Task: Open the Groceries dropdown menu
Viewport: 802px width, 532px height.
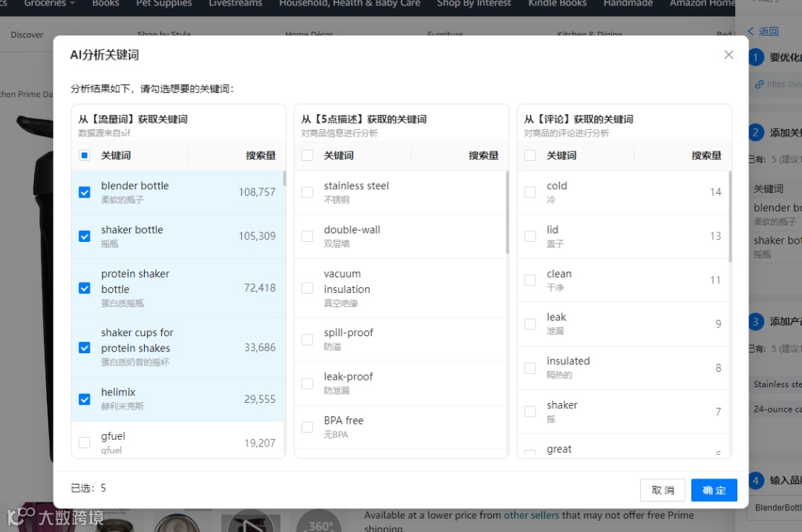Action: (48, 4)
